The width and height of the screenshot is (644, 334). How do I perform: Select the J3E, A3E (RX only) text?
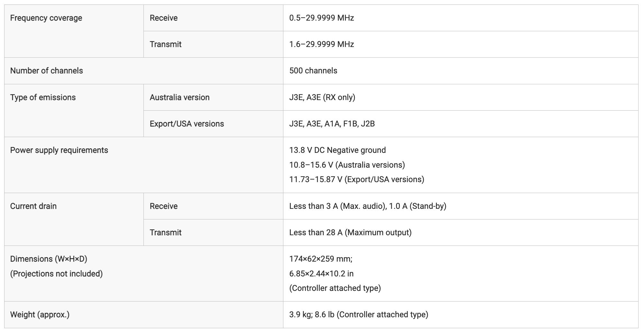click(322, 97)
